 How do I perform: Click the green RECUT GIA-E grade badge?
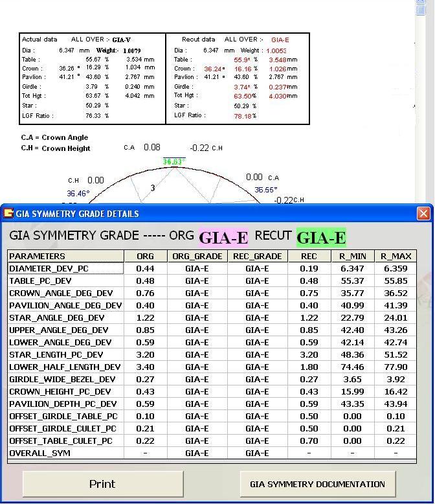point(321,238)
